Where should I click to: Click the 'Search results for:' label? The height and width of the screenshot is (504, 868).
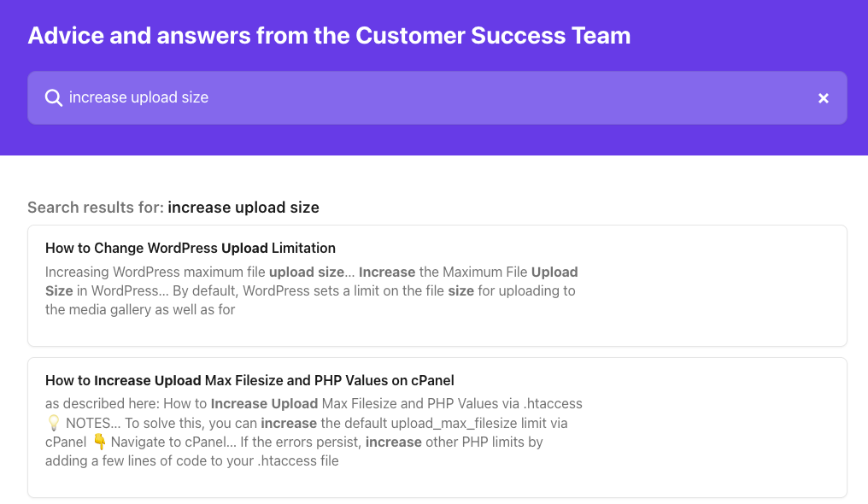coord(96,208)
